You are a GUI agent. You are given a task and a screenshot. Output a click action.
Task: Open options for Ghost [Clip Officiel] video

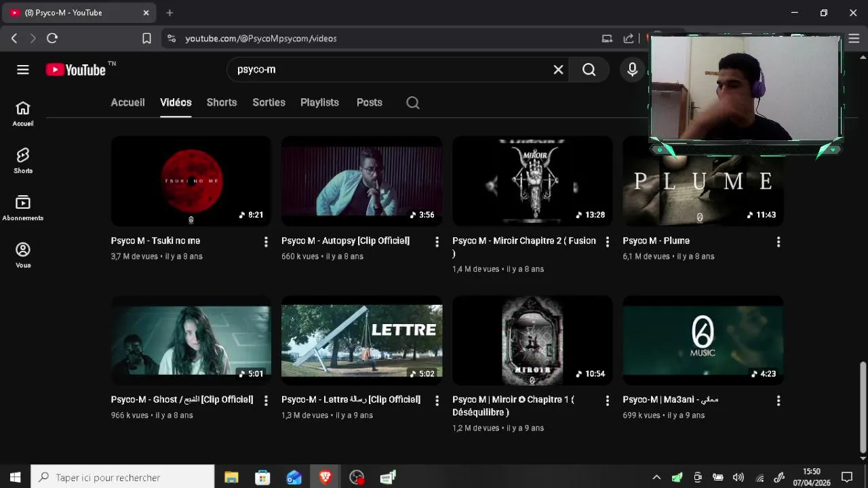pos(266,401)
